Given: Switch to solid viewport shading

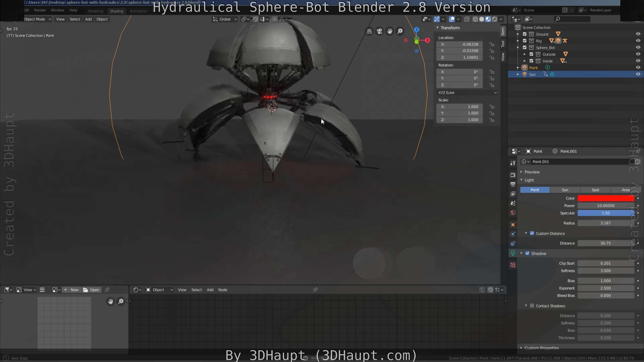Looking at the screenshot, I should pos(482,19).
